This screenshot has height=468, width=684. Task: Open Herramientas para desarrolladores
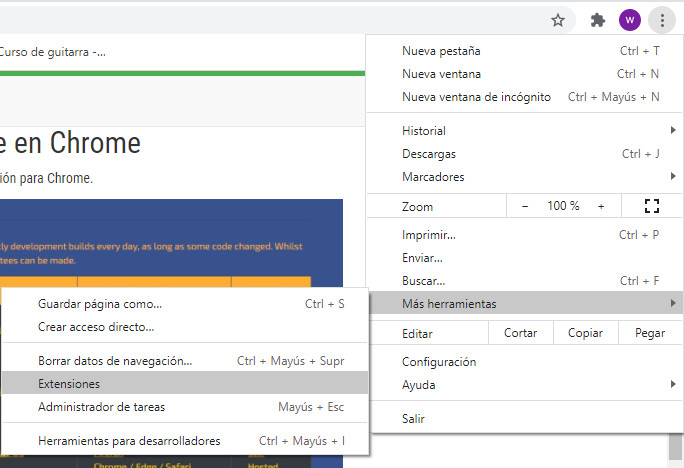(185, 441)
